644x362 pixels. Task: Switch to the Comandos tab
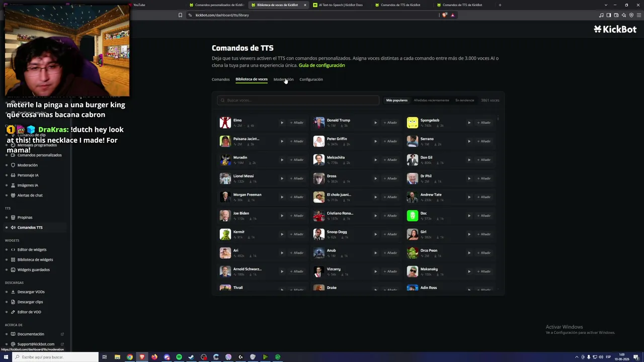pos(220,79)
